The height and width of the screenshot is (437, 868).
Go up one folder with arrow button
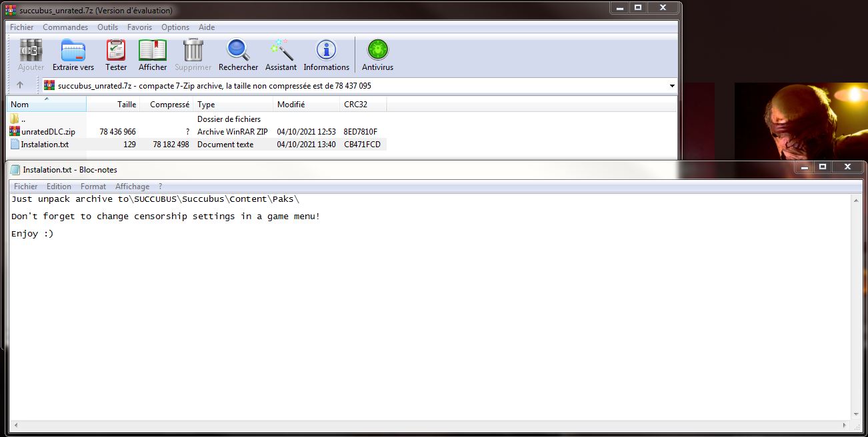click(x=20, y=85)
